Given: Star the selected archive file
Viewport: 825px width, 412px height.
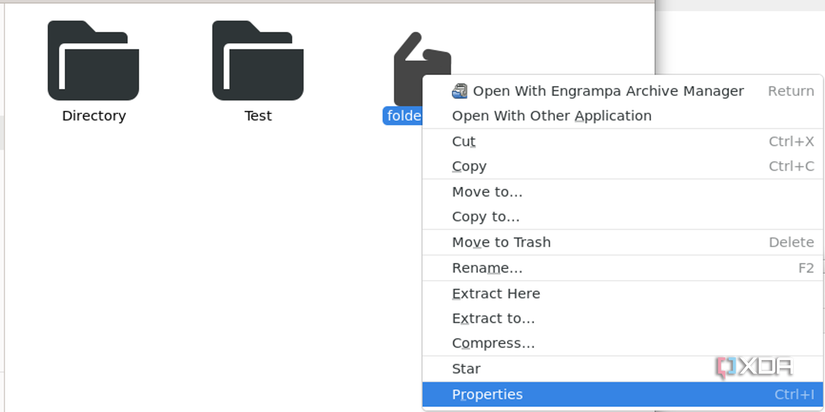Looking at the screenshot, I should (466, 368).
